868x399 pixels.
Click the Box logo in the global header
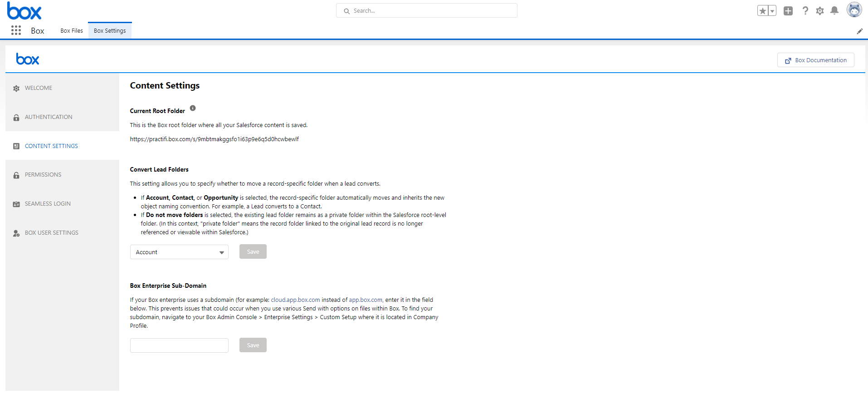click(24, 11)
